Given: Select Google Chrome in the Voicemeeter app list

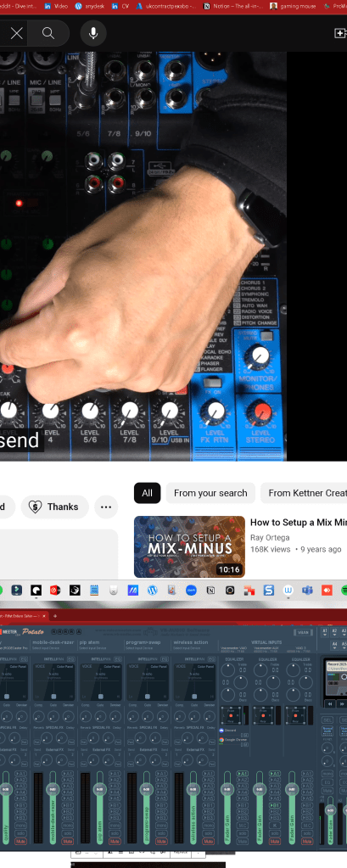Looking at the screenshot, I should click(x=233, y=740).
